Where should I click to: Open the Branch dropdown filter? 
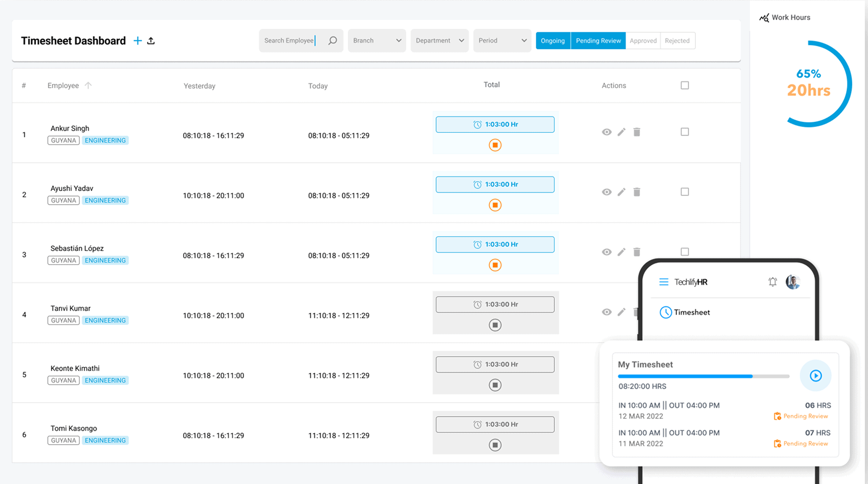[x=377, y=40]
